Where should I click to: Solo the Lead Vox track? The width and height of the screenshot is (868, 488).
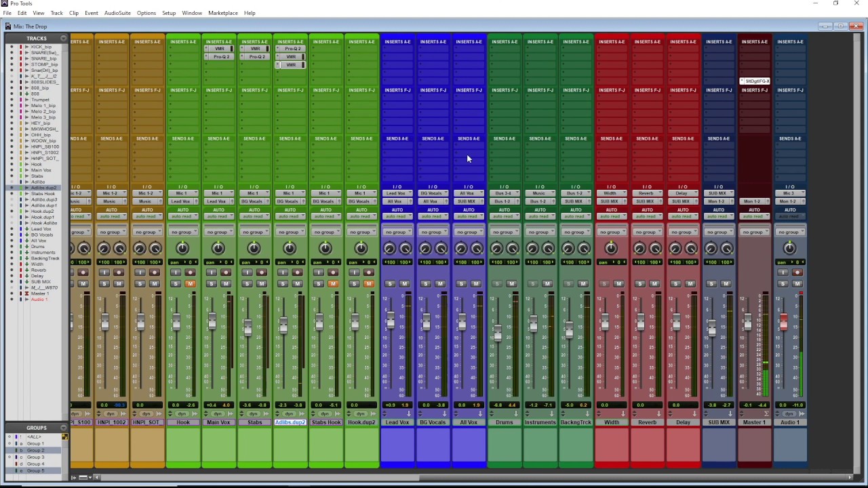[390, 284]
